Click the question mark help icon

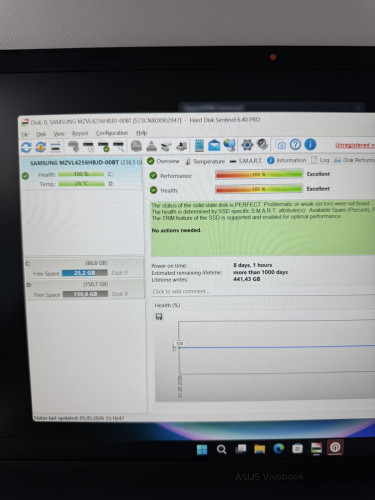pos(295,145)
